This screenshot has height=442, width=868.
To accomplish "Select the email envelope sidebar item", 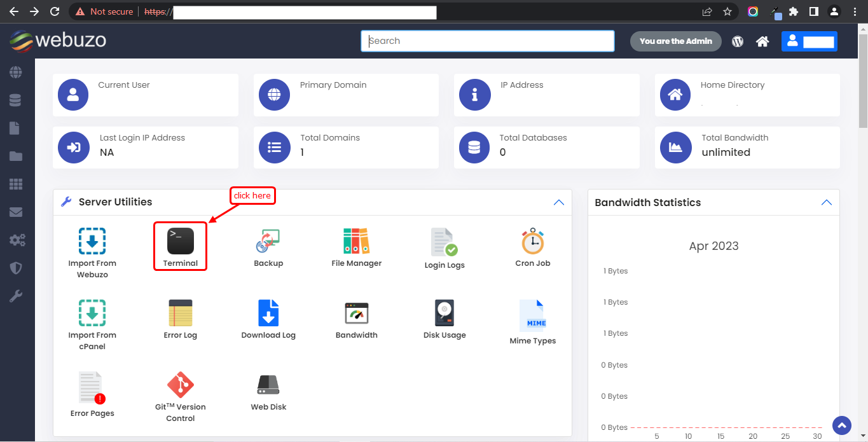I will (x=16, y=212).
